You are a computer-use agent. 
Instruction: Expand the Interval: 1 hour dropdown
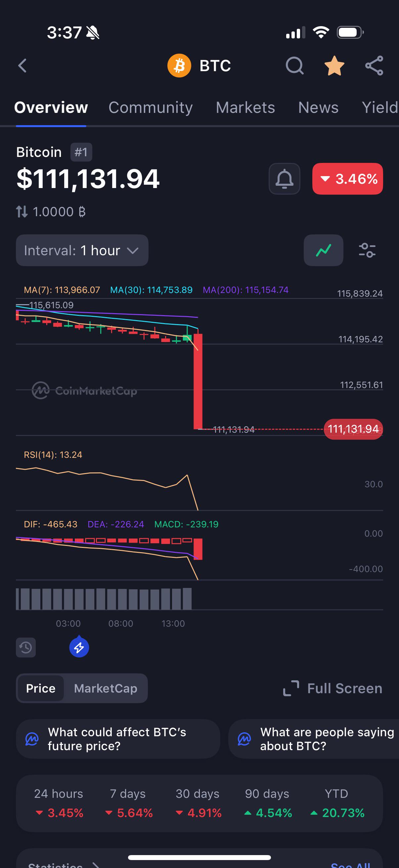pyautogui.click(x=82, y=250)
